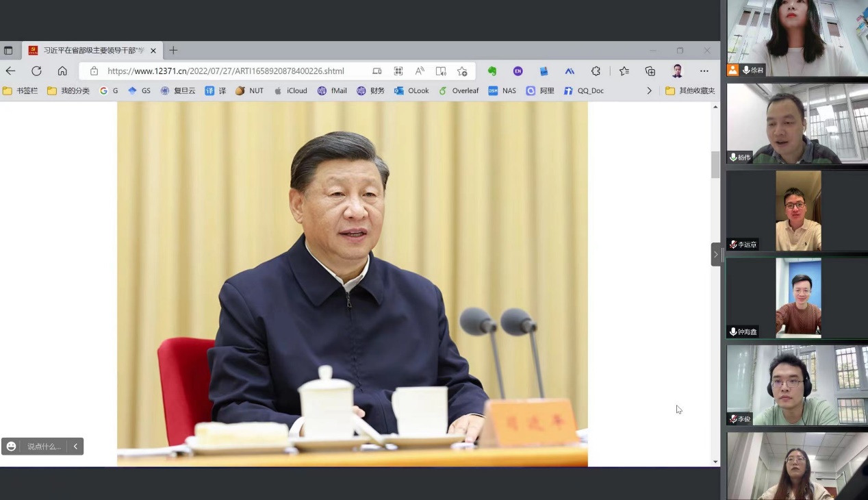868x500 pixels.
Task: Click the URL address bar
Action: [x=226, y=71]
